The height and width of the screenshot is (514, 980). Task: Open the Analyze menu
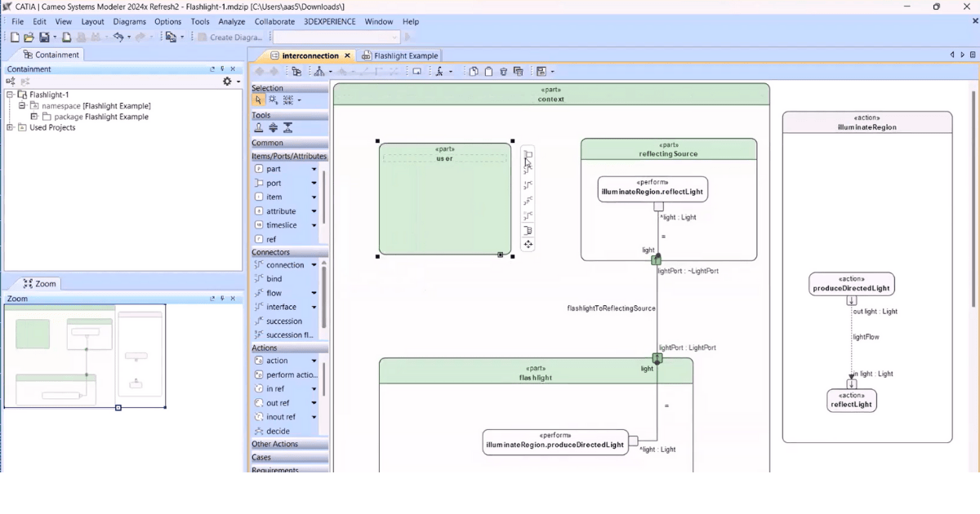point(232,22)
